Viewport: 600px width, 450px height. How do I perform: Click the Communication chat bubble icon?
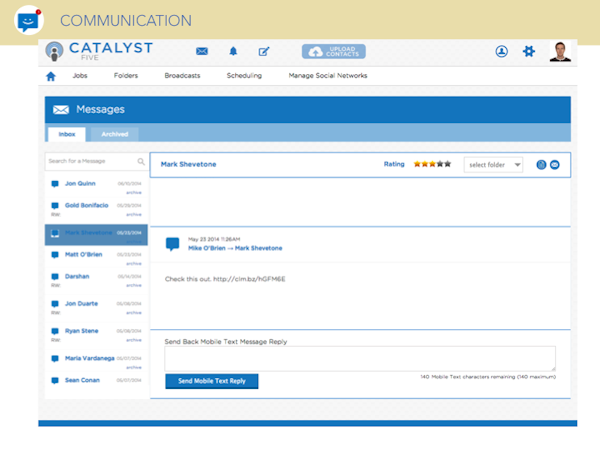coord(29,20)
